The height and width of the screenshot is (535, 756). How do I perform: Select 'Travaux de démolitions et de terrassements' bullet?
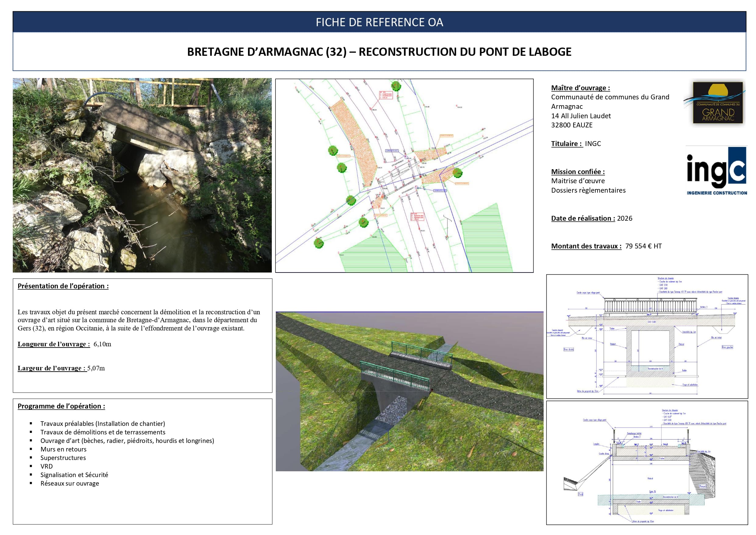point(103,432)
